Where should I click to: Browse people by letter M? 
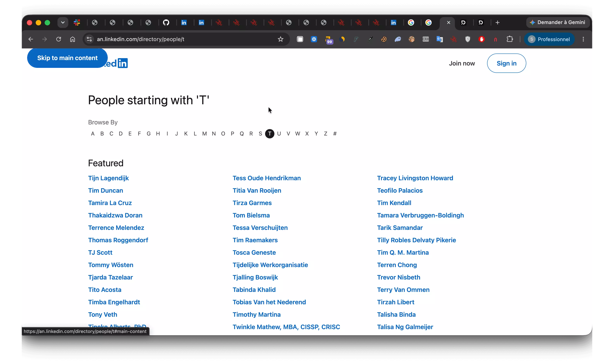coord(205,134)
